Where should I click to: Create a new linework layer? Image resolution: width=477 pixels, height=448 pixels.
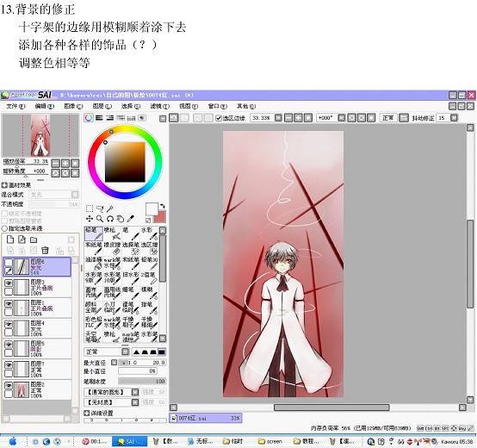pos(22,240)
